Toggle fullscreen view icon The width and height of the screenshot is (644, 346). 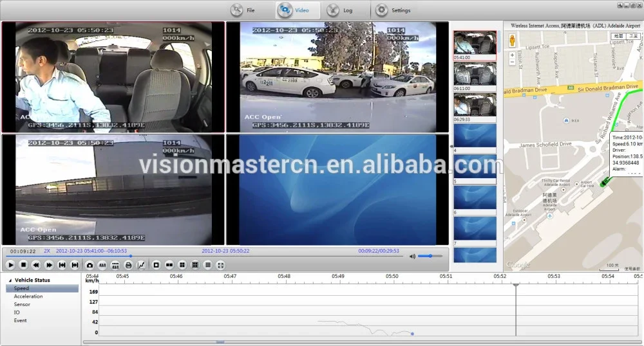pyautogui.click(x=221, y=264)
